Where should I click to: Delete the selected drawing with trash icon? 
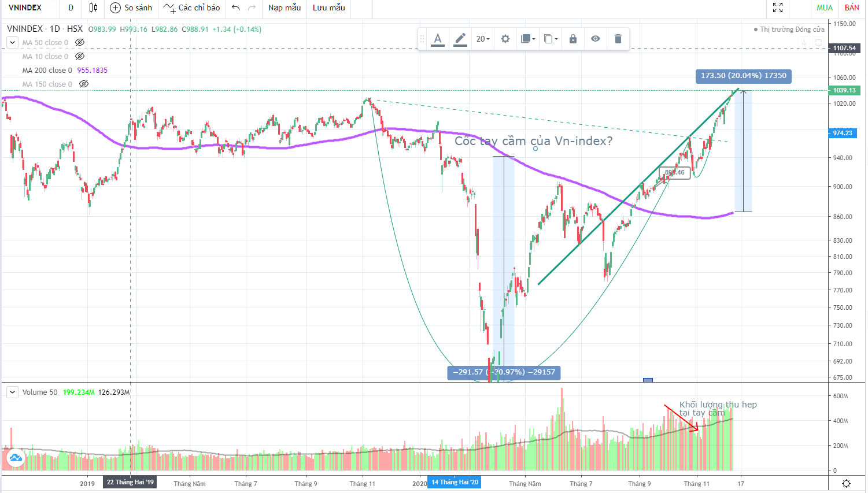[x=618, y=39]
